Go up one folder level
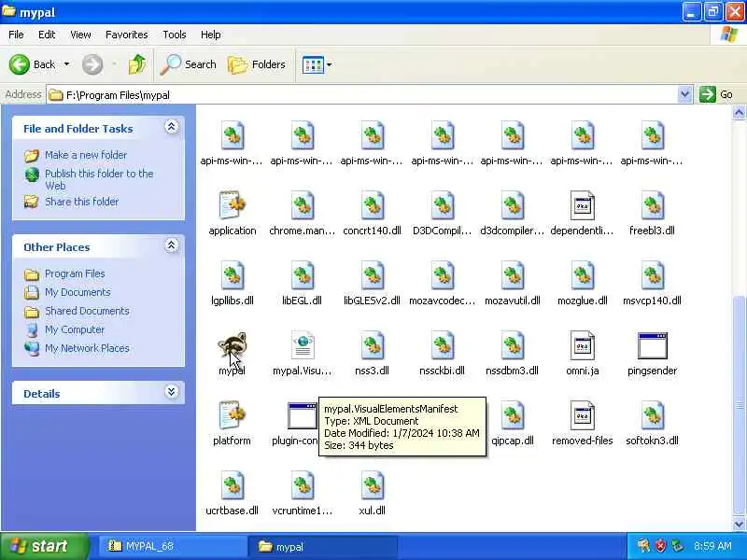Image resolution: width=747 pixels, height=560 pixels. pyautogui.click(x=137, y=64)
